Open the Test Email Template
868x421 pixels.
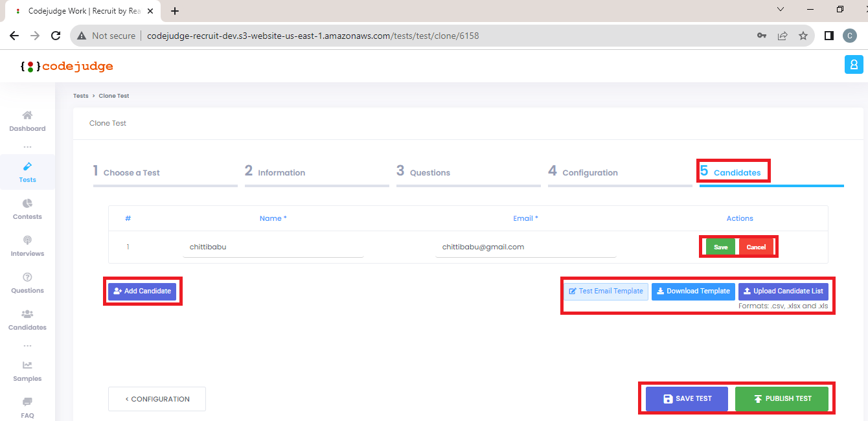pos(606,291)
